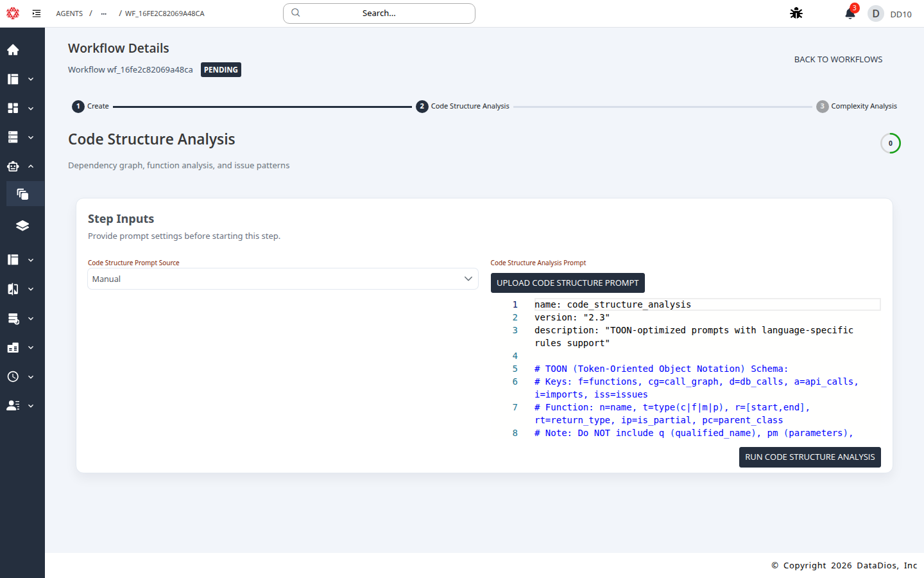
Task: Click the robot Agents icon in the sidebar
Action: coord(13,166)
